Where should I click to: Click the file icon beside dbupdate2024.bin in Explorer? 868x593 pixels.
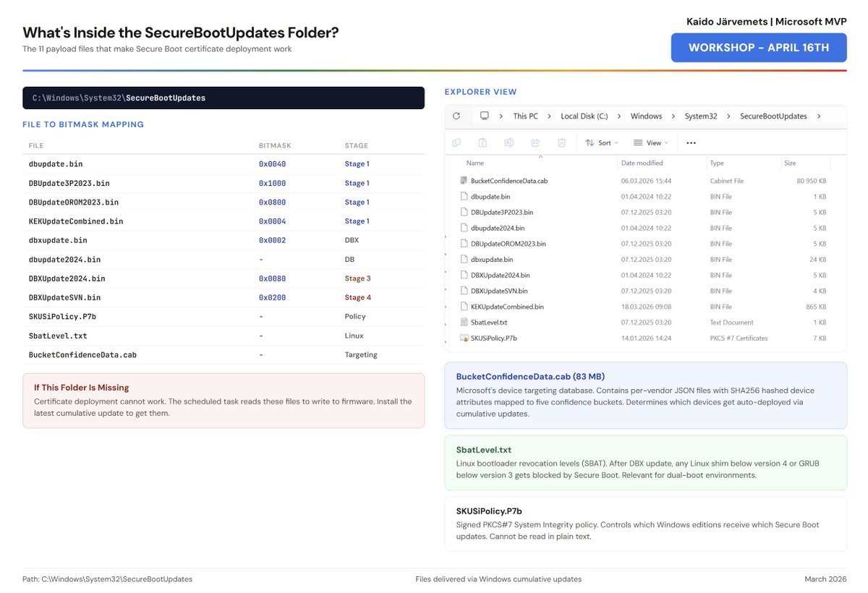tap(464, 228)
